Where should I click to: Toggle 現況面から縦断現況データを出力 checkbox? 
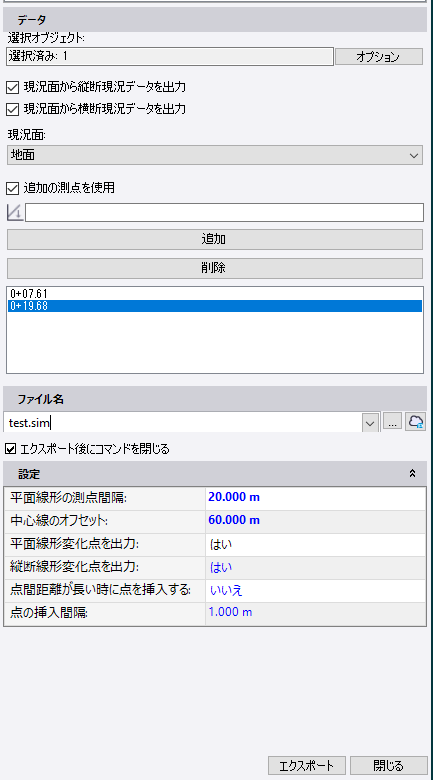coord(12,88)
